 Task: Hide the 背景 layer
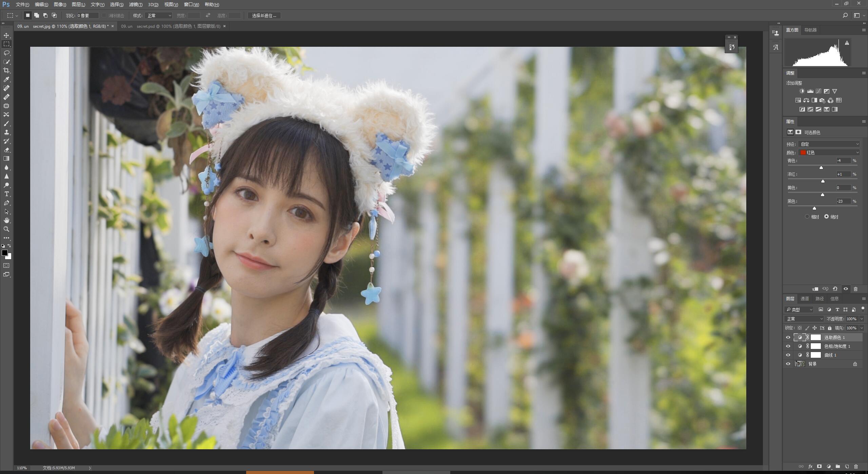788,364
